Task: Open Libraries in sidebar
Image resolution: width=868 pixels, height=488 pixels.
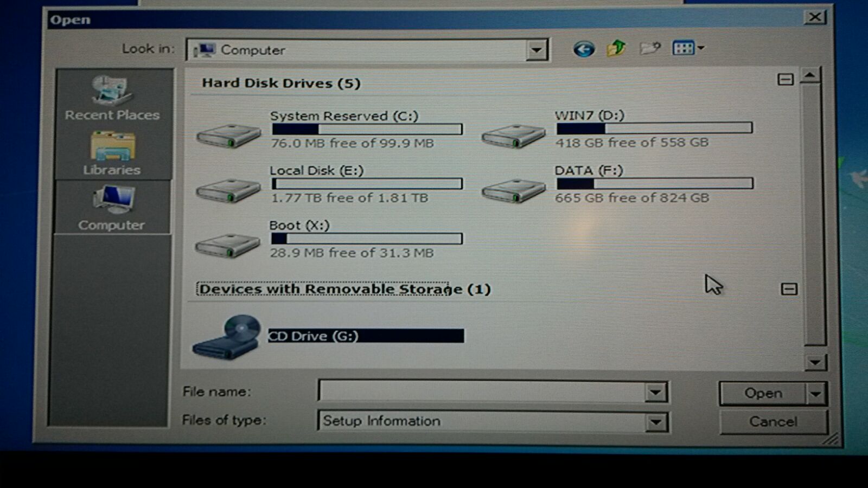Action: [x=112, y=154]
